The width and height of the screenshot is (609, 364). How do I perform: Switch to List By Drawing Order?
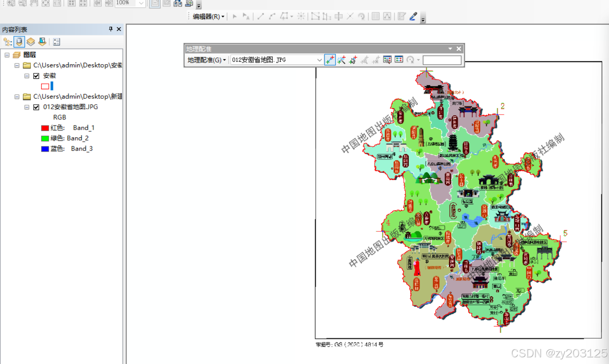8,42
